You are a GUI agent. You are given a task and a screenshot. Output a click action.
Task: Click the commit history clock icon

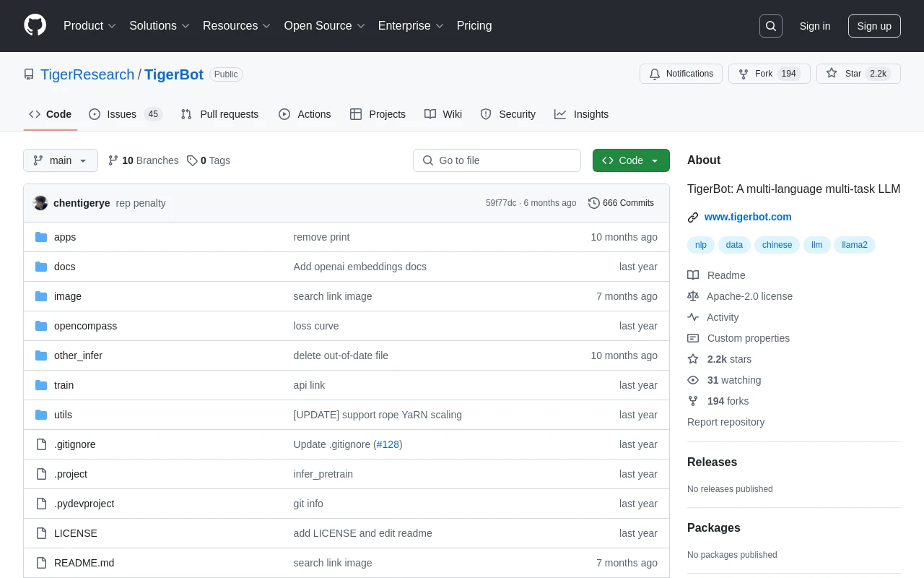point(594,203)
